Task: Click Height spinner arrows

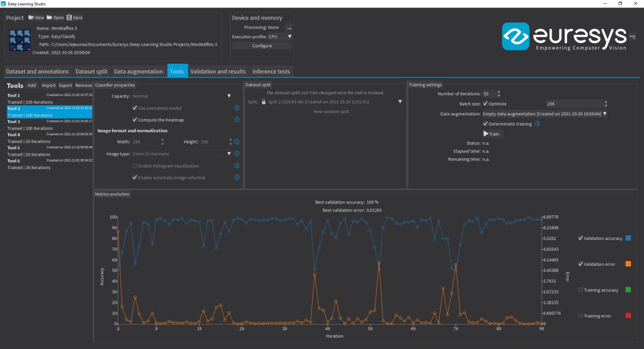Action: click(230, 142)
